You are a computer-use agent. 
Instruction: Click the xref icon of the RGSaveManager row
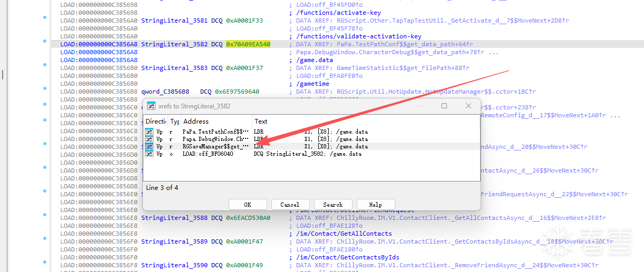tap(150, 146)
